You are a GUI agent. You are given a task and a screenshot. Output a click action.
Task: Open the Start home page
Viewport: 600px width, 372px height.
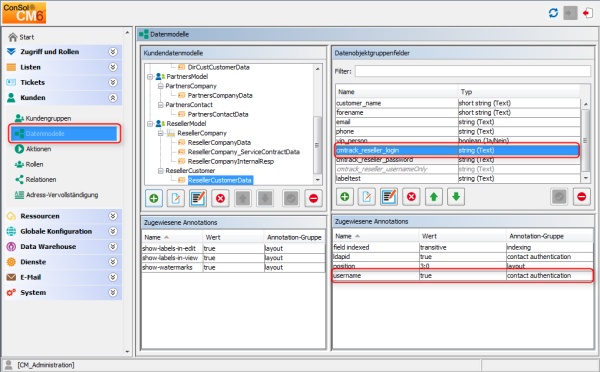point(21,37)
